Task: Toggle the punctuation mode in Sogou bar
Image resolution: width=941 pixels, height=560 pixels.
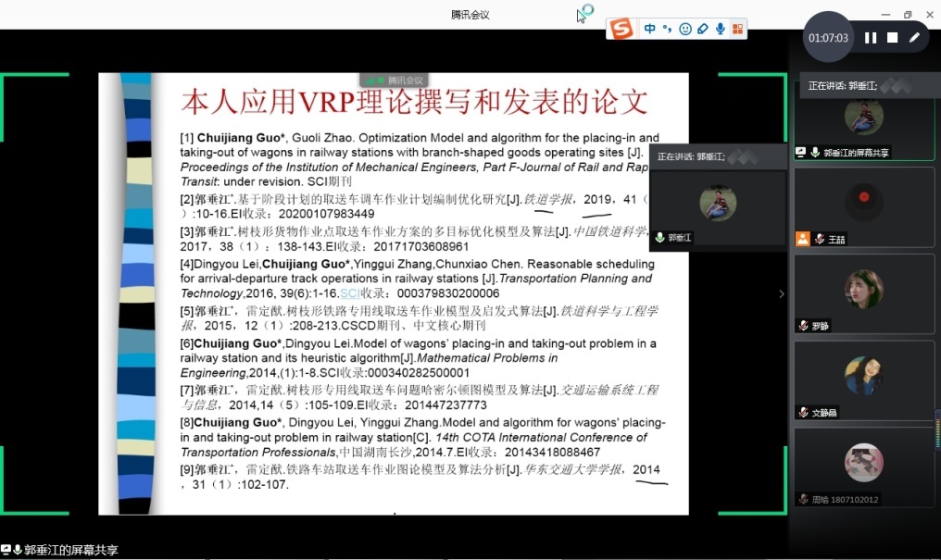Action: (668, 29)
